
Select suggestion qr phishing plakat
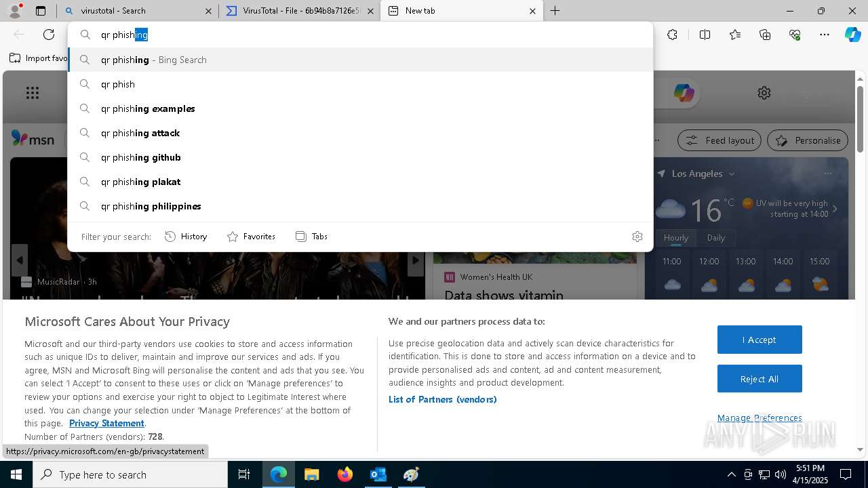tap(360, 182)
